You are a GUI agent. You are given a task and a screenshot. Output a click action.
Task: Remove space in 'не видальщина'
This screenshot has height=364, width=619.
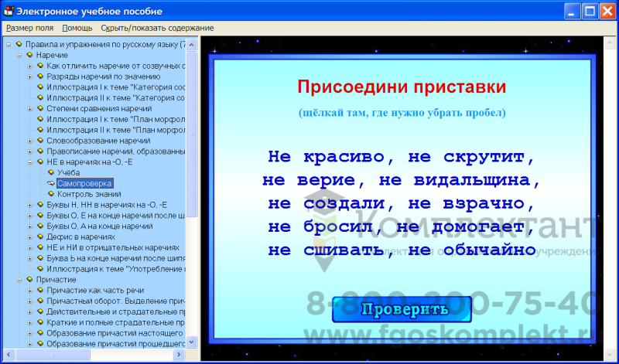[408, 180]
